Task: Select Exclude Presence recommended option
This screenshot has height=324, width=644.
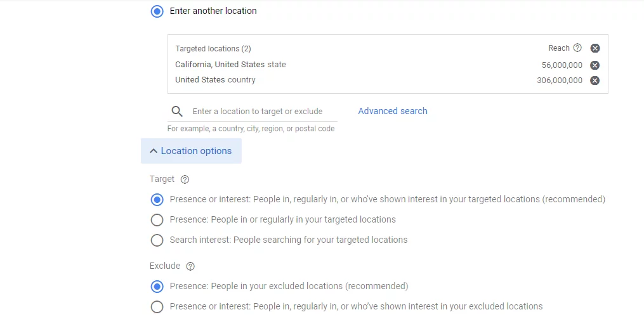Action: (x=157, y=286)
